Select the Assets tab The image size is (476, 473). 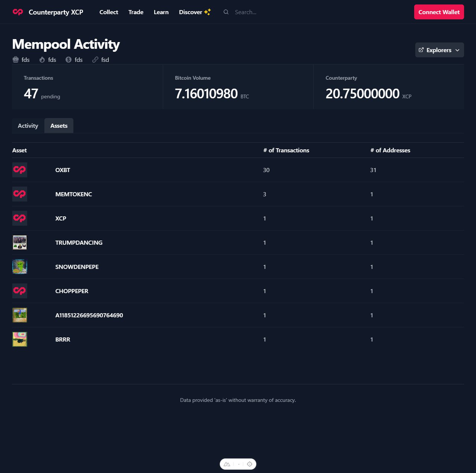point(59,126)
